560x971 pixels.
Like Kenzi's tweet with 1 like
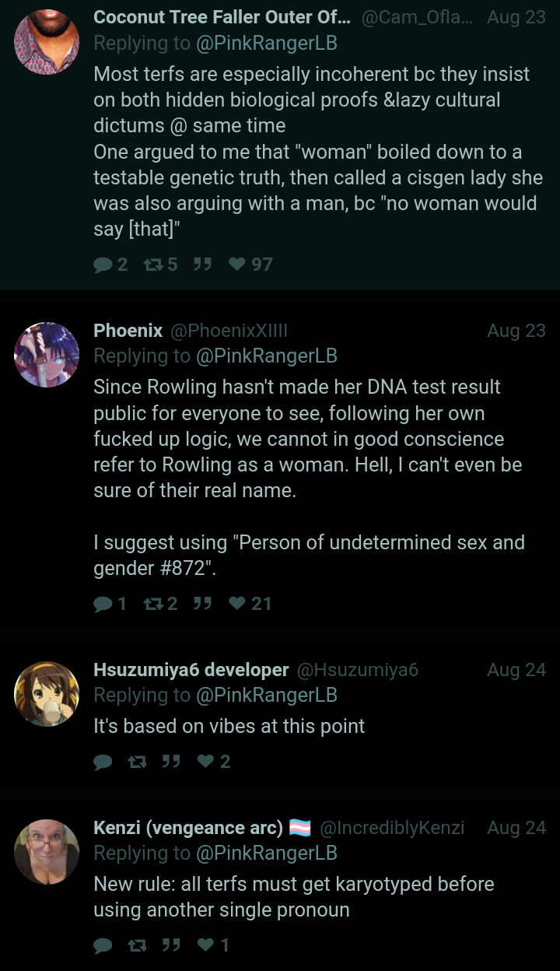coord(205,945)
